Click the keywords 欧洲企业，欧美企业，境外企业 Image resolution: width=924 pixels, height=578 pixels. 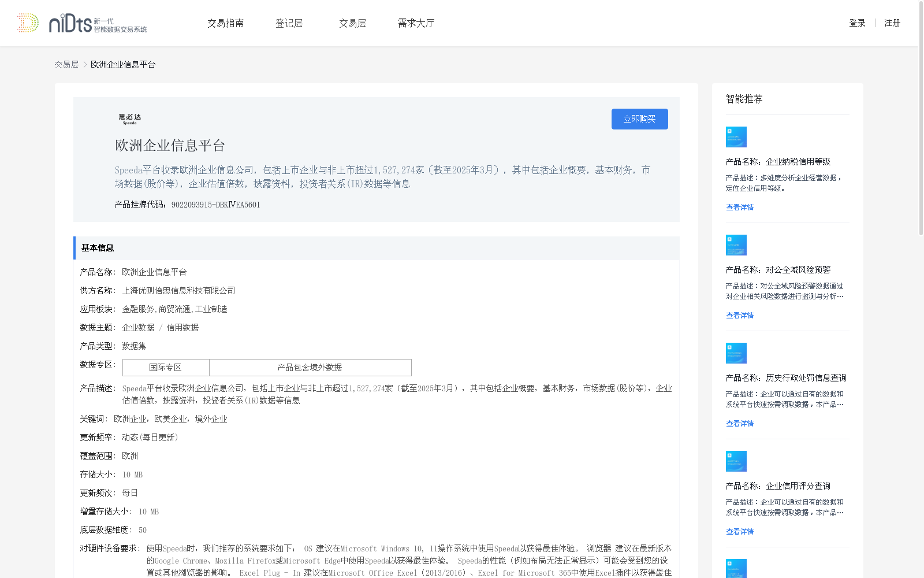[170, 419]
